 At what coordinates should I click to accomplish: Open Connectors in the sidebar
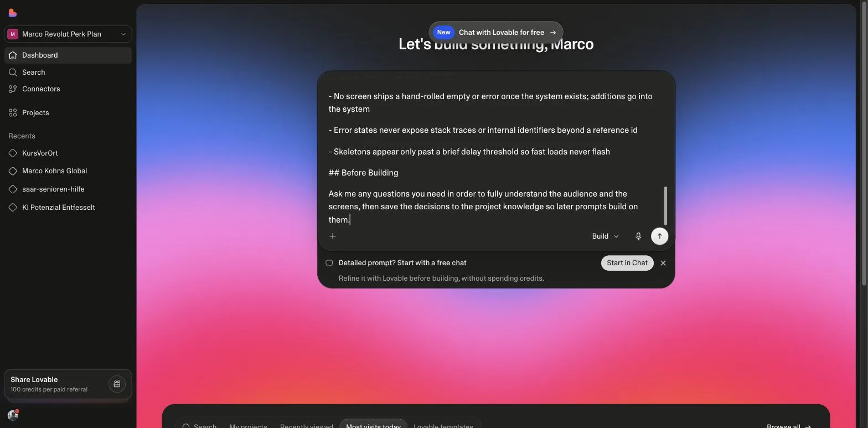coord(68,89)
